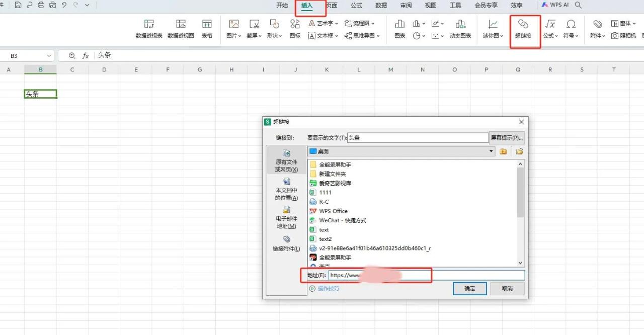
Task: Switch to the 页面 ribbon tab
Action: click(332, 6)
